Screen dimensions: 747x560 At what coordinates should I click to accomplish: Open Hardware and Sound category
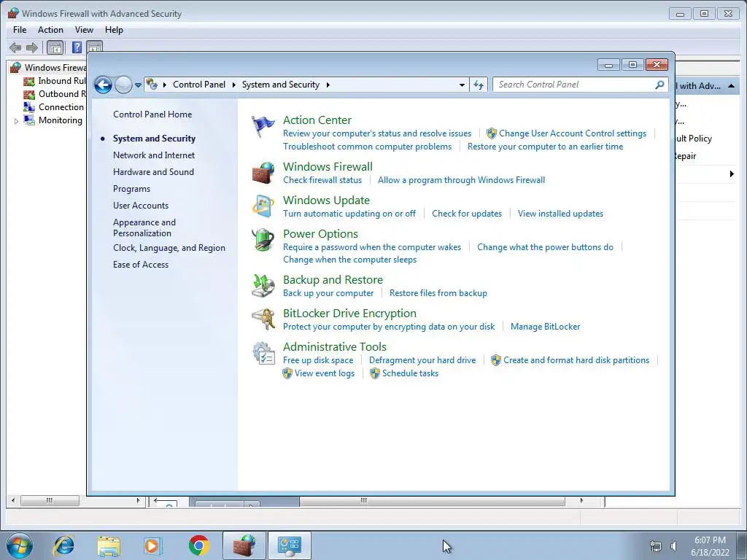click(153, 172)
